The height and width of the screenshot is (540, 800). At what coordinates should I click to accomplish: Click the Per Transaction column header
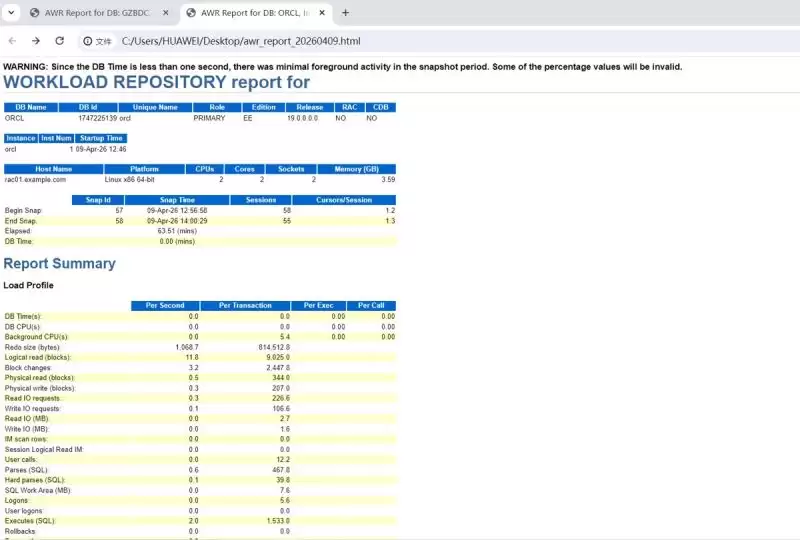pos(245,305)
